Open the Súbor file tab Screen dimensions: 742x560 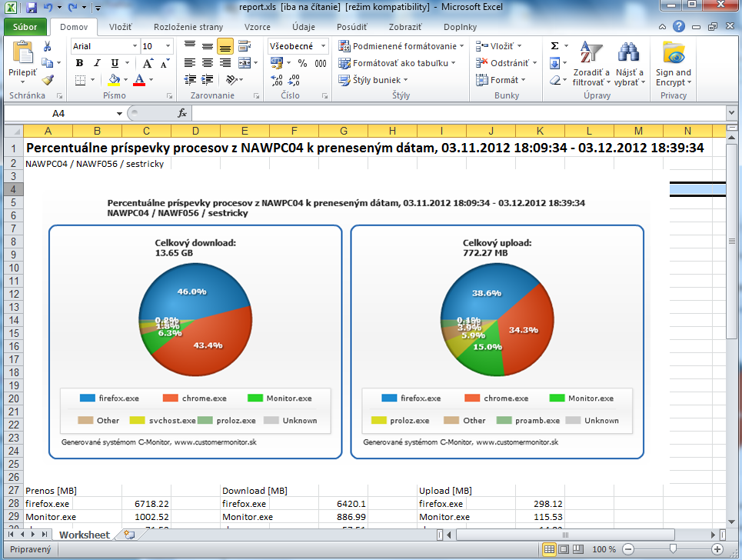click(25, 27)
